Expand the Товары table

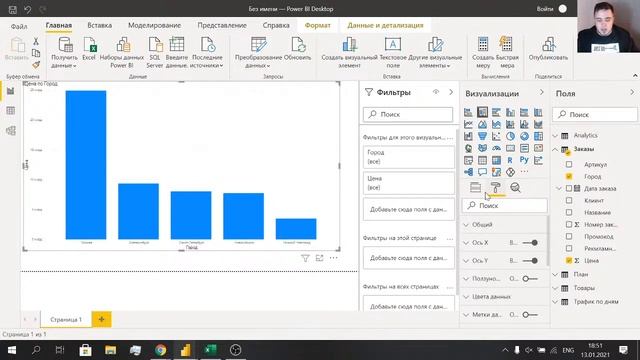[x=555, y=288]
